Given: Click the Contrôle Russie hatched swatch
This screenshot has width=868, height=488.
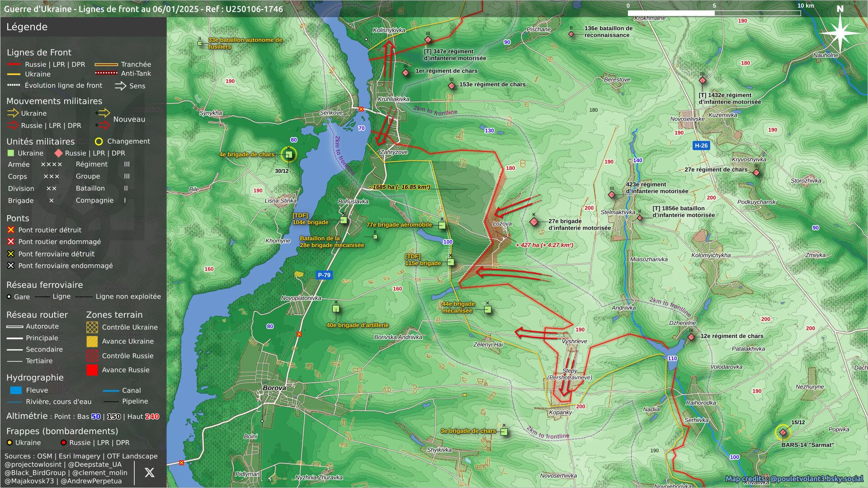Looking at the screenshot, I should 92,356.
